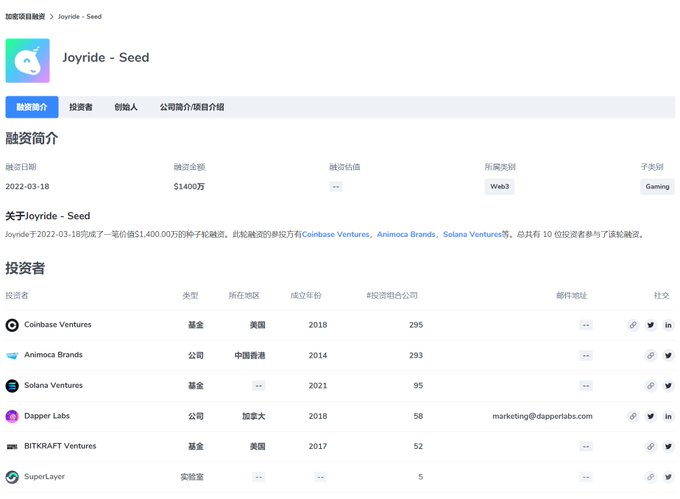This screenshot has width=680, height=499.
Task: Open Dapper Labs LinkedIn icon
Action: click(668, 416)
